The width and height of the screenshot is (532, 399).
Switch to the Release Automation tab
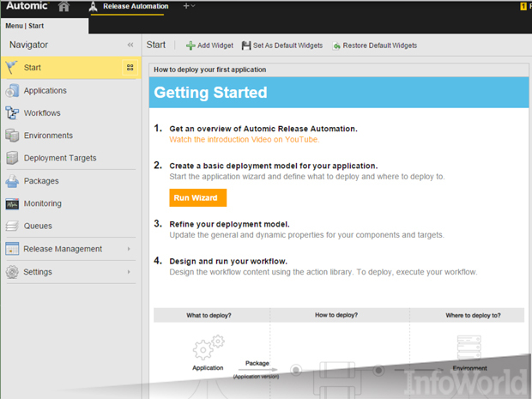coord(135,7)
